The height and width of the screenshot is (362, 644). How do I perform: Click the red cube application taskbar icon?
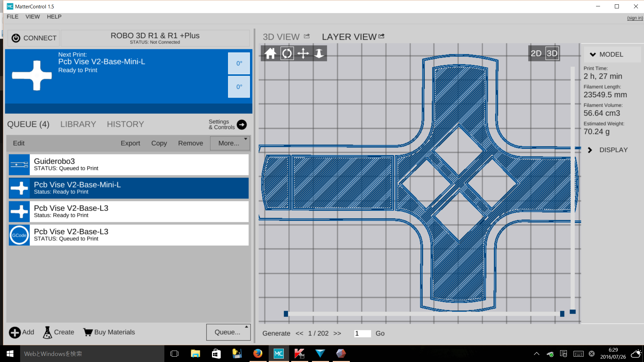click(341, 354)
